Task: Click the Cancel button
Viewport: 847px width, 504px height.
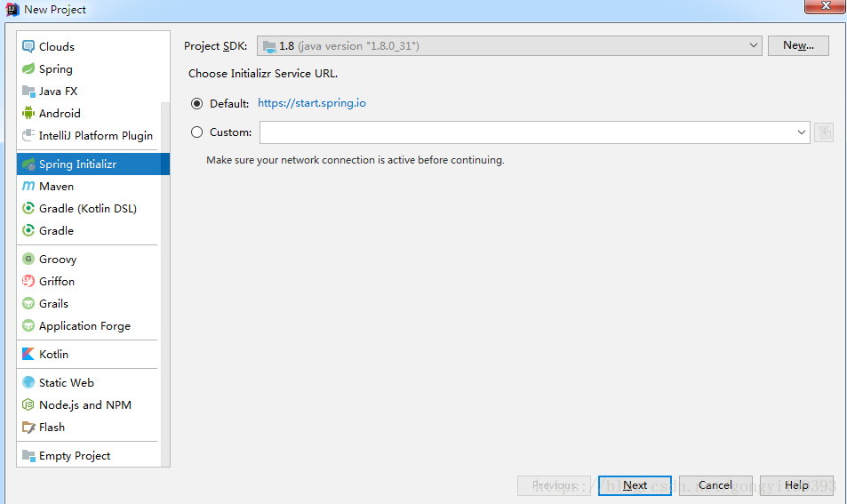Action: click(715, 485)
